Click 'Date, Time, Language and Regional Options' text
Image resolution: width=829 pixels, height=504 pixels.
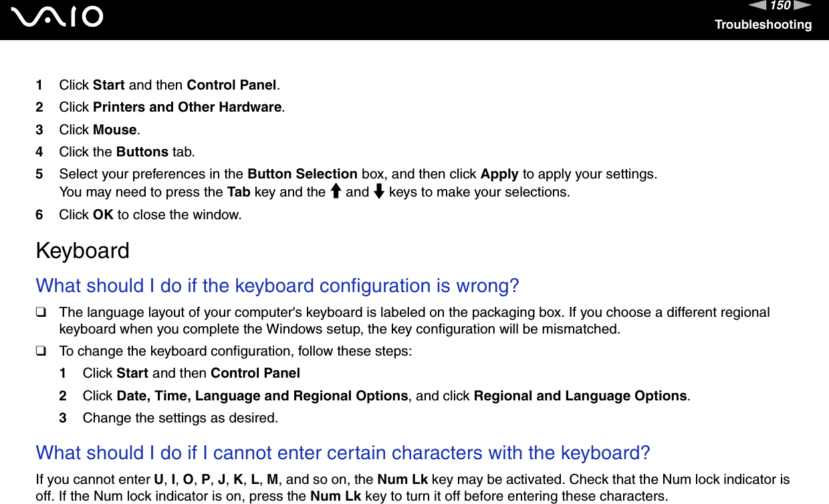[x=262, y=396]
